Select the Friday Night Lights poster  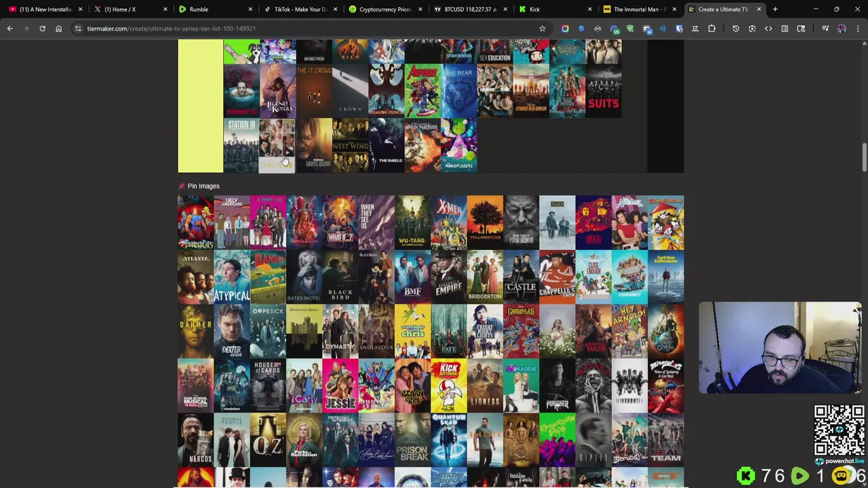485,331
